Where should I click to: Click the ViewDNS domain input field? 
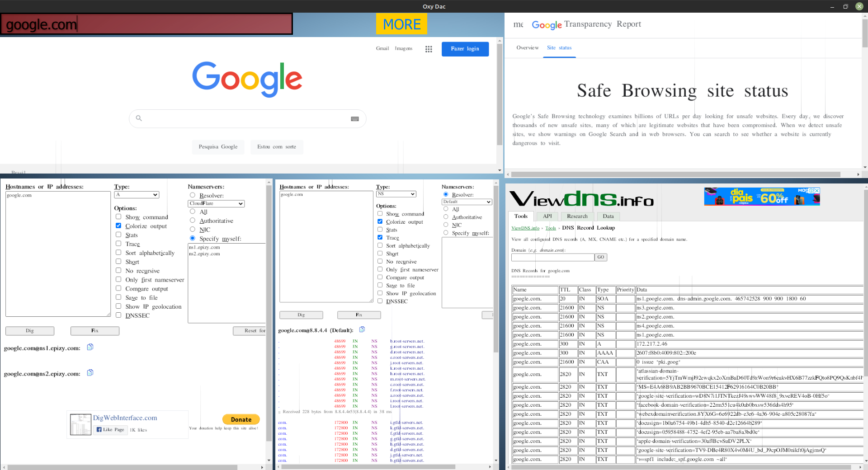point(552,257)
